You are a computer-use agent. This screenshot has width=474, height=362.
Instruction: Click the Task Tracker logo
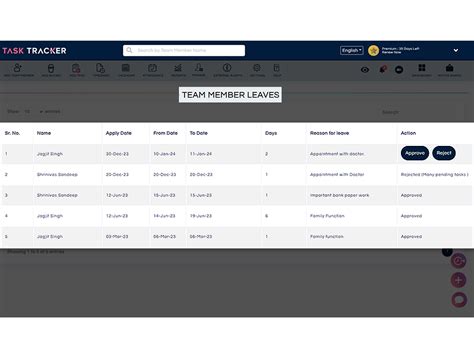(x=34, y=51)
